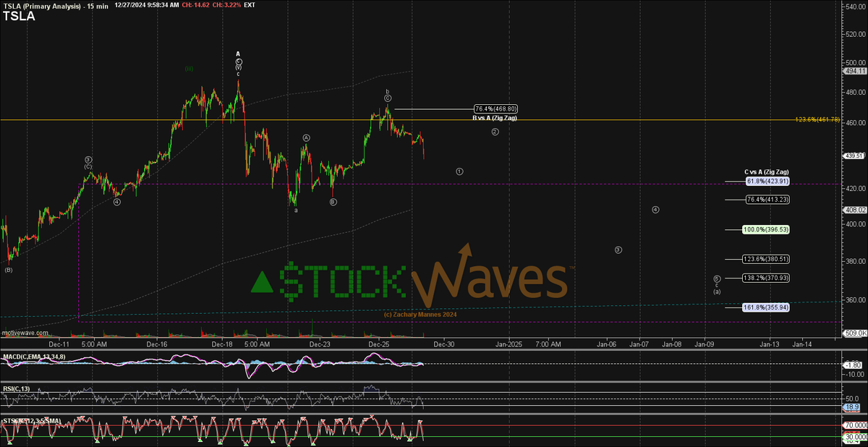Select the 123.6%(380.51) Fibonacci level
868x447 pixels.
[x=765, y=259]
